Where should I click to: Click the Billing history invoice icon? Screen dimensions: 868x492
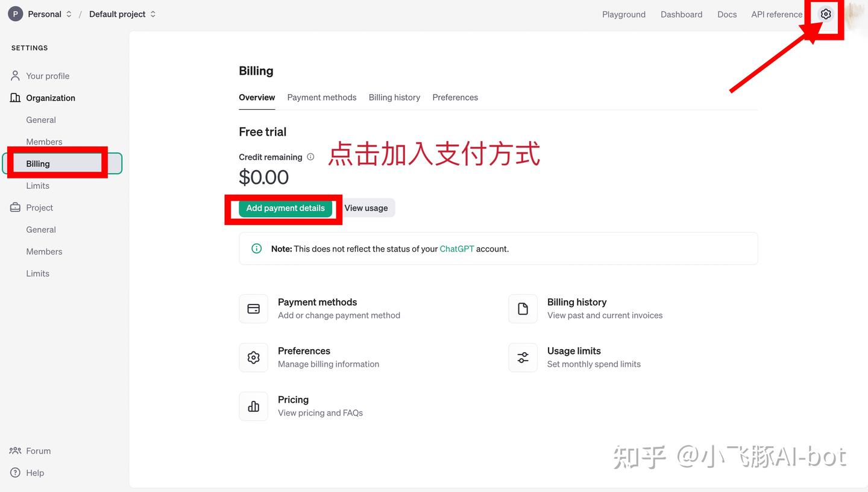pyautogui.click(x=522, y=308)
